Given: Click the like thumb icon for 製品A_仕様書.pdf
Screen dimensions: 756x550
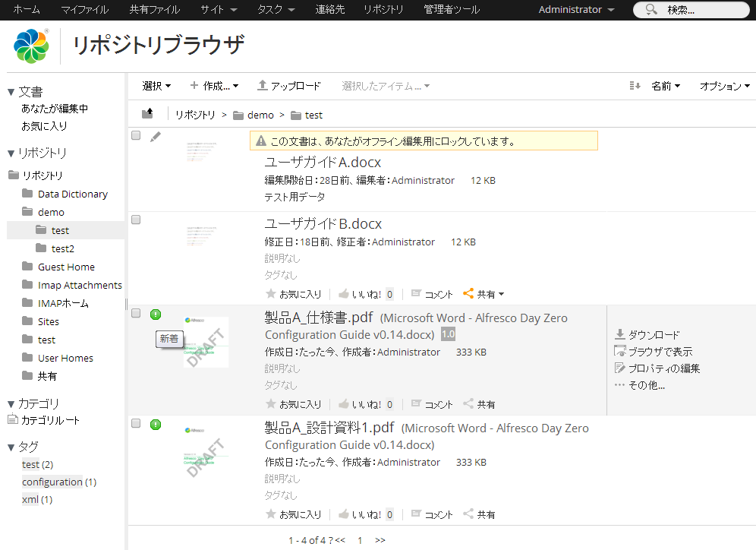Looking at the screenshot, I should tap(344, 403).
